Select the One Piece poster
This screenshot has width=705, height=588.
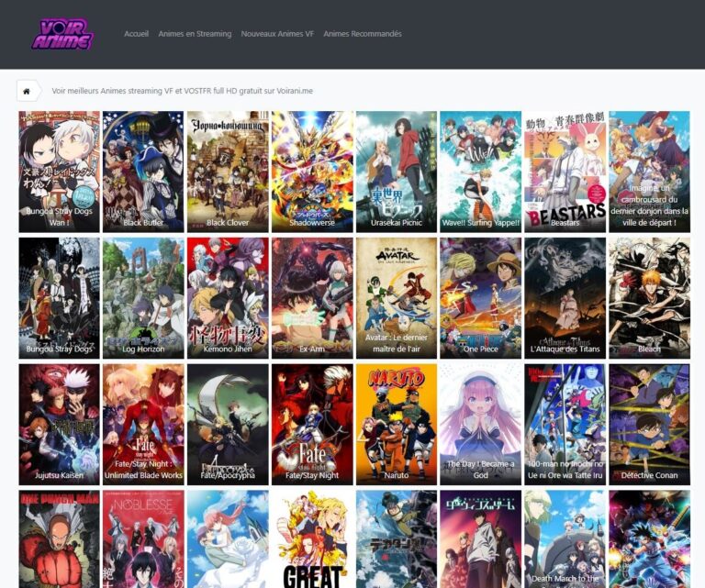481,298
